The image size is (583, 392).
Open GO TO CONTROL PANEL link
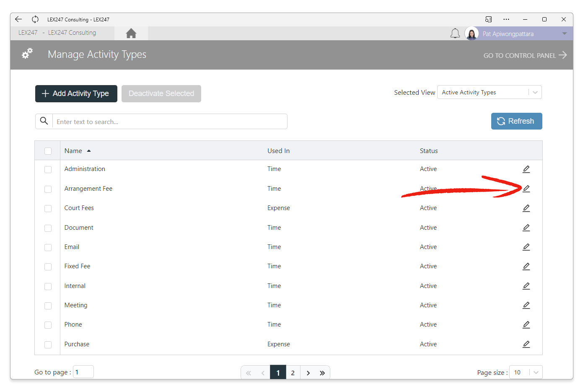525,55
